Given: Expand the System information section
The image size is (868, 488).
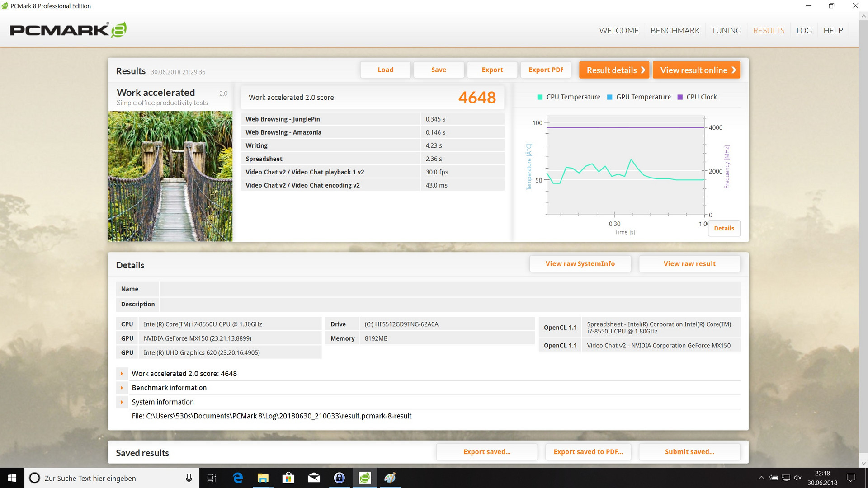Looking at the screenshot, I should coord(122,402).
